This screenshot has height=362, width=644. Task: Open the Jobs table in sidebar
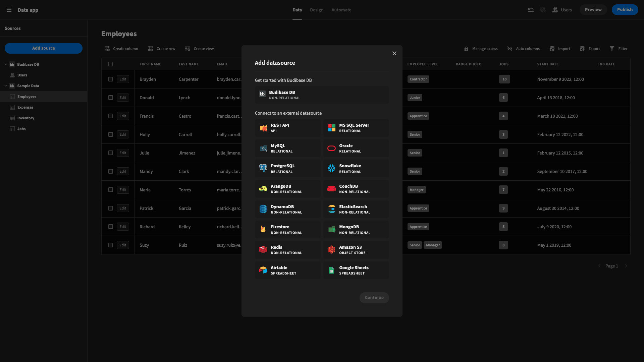coord(44,129)
